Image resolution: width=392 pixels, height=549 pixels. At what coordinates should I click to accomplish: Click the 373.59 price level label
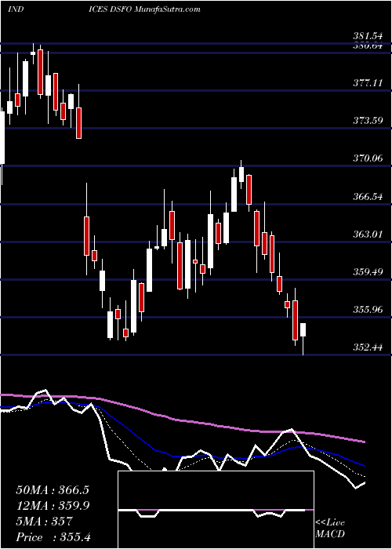[x=368, y=121]
